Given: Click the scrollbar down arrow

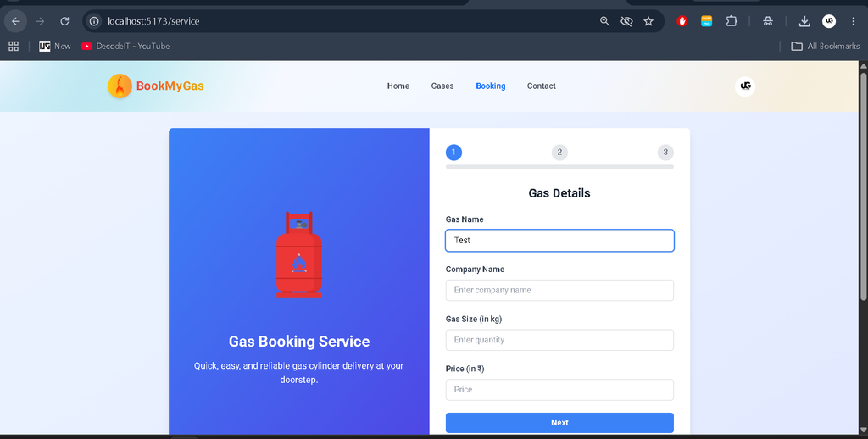Looking at the screenshot, I should tap(863, 430).
